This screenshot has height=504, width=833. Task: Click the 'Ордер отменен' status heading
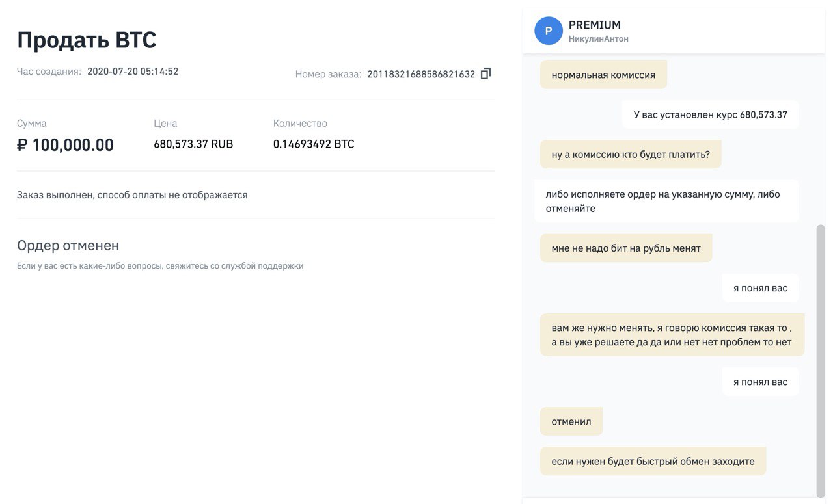click(x=68, y=245)
